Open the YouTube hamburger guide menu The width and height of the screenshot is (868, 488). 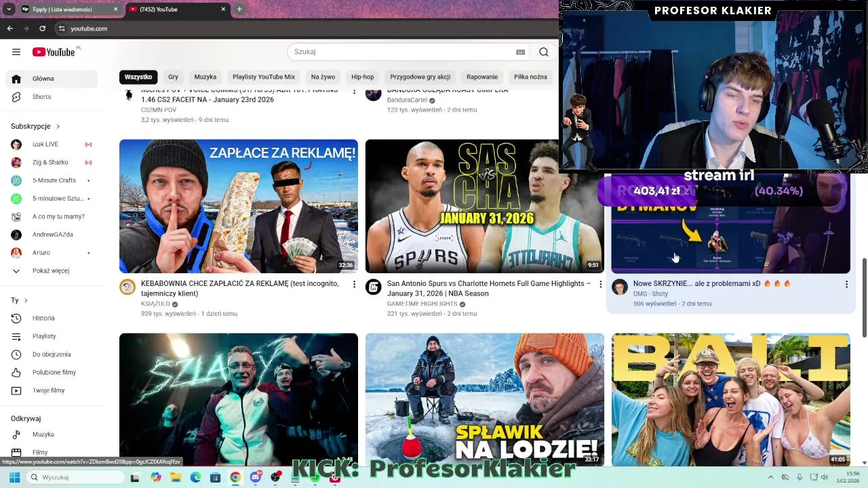pos(16,52)
